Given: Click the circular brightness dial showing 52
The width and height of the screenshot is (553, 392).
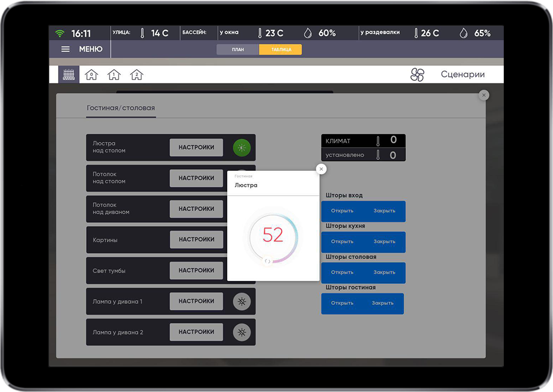Looking at the screenshot, I should [x=273, y=236].
